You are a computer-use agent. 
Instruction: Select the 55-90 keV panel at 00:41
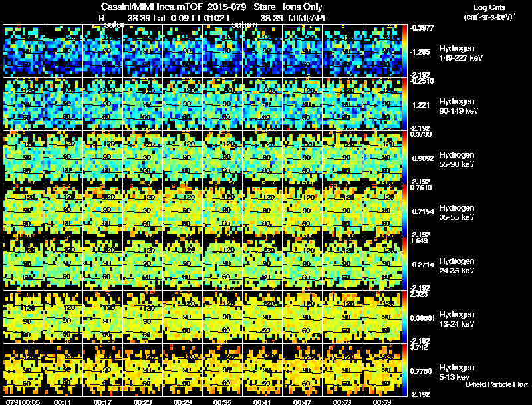[263, 158]
